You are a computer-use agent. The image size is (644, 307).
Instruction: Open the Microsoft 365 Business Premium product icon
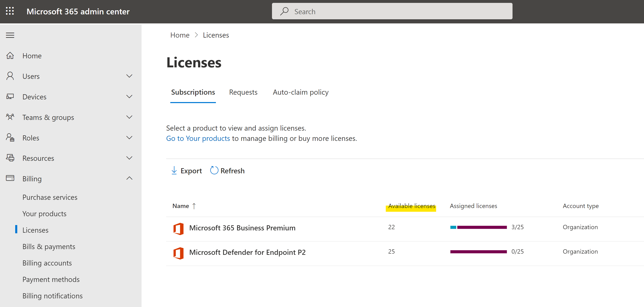pos(179,228)
